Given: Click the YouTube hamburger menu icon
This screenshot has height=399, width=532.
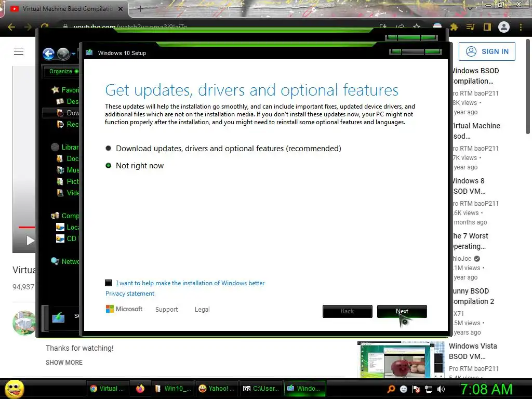Looking at the screenshot, I should [x=19, y=51].
